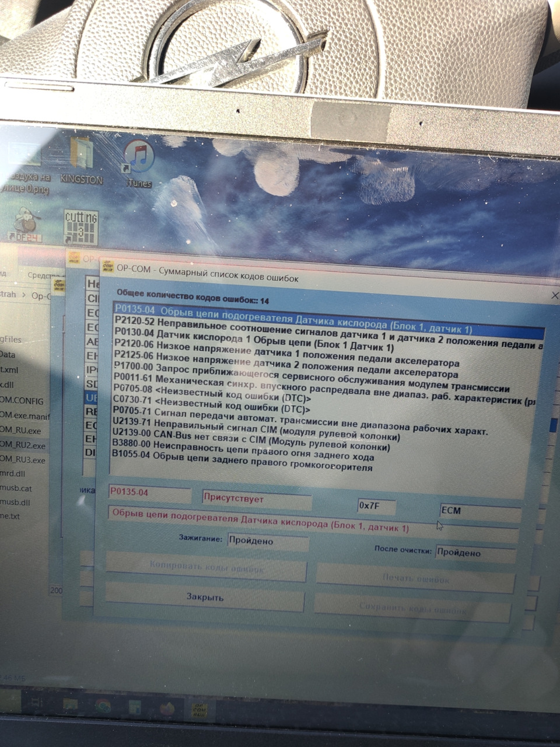Select error row U2139-71 wrong CIM signal

[256, 428]
